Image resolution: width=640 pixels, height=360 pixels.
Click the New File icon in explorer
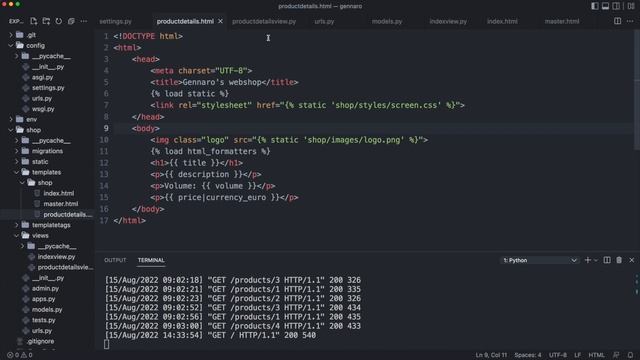pos(33,21)
